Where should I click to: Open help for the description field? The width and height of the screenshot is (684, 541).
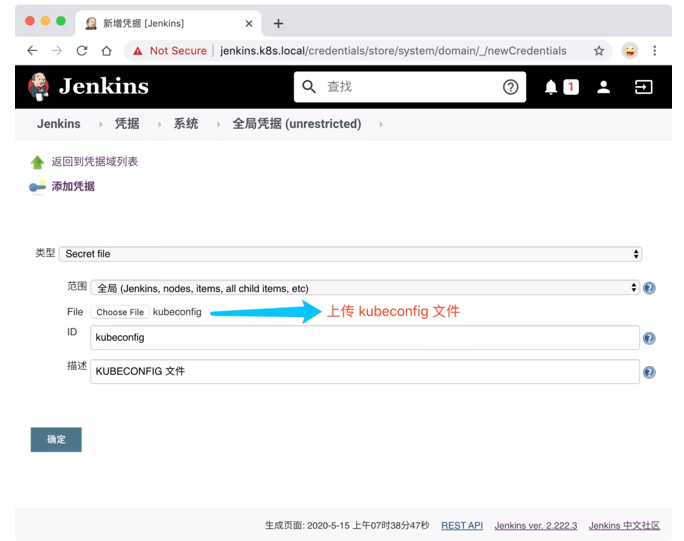pos(649,372)
